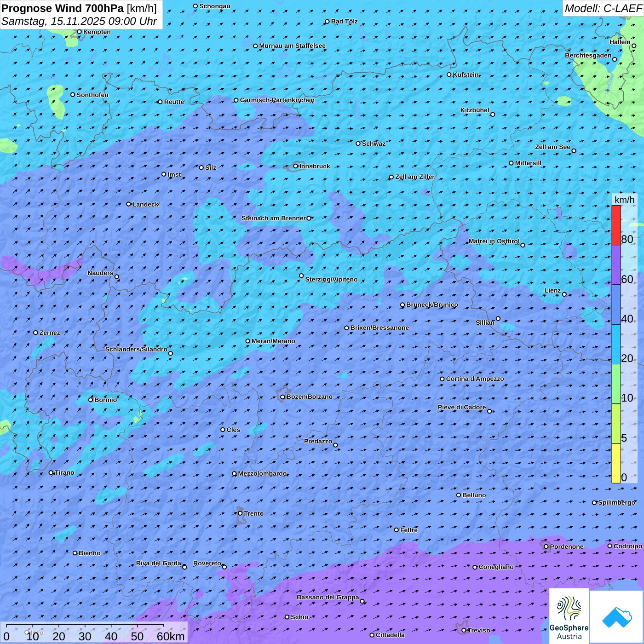Viewport: 644px width, 644px height.
Task: Click the 'Bassano del Grappa' label
Action: (328, 597)
